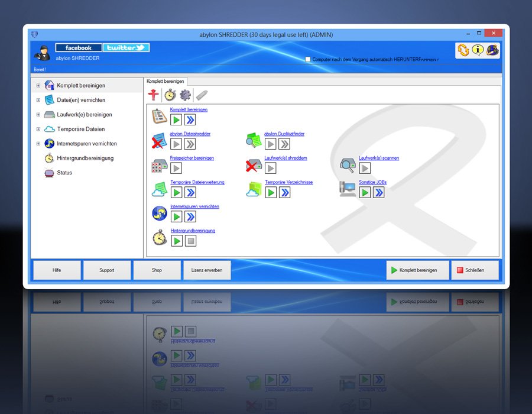This screenshot has width=532, height=414.
Task: Click the update refresh arrows icon
Action: [x=463, y=50]
